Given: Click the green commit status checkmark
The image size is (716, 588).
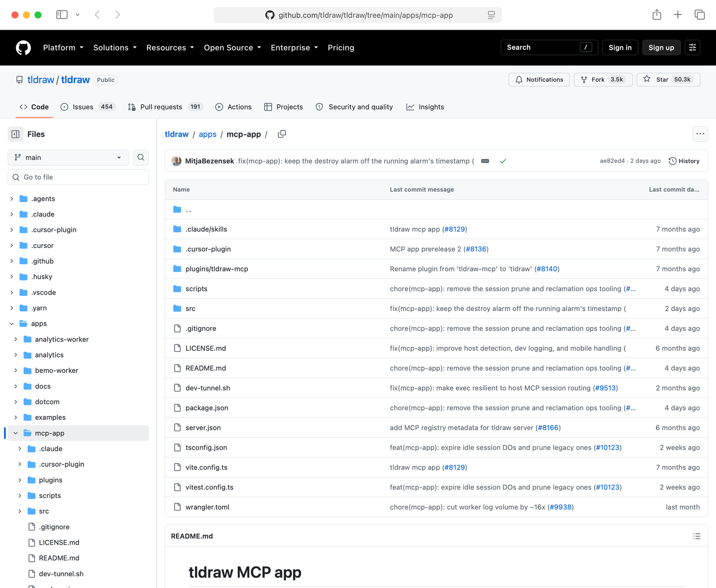Looking at the screenshot, I should click(503, 161).
